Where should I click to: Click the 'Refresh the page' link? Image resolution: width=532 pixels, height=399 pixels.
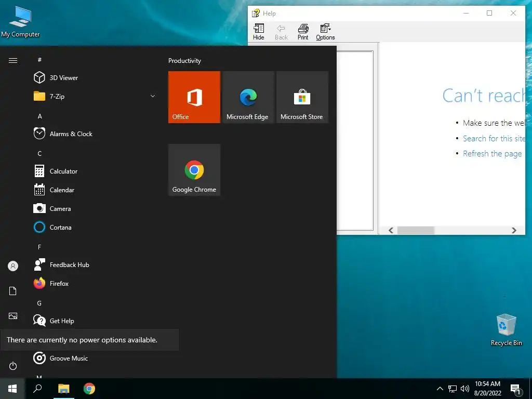click(493, 154)
